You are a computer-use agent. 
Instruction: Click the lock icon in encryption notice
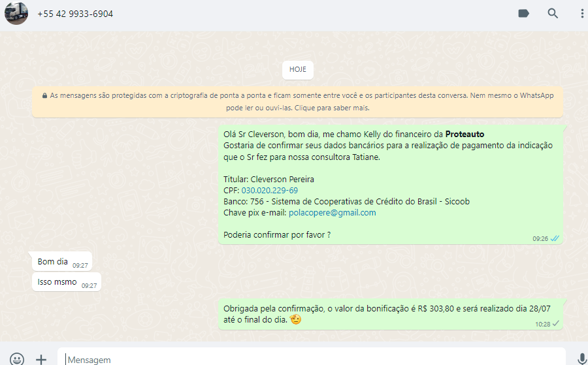tap(44, 96)
